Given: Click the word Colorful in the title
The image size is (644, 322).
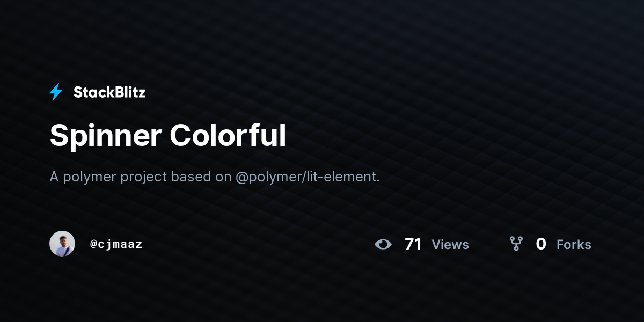Looking at the screenshot, I should click(x=228, y=135).
